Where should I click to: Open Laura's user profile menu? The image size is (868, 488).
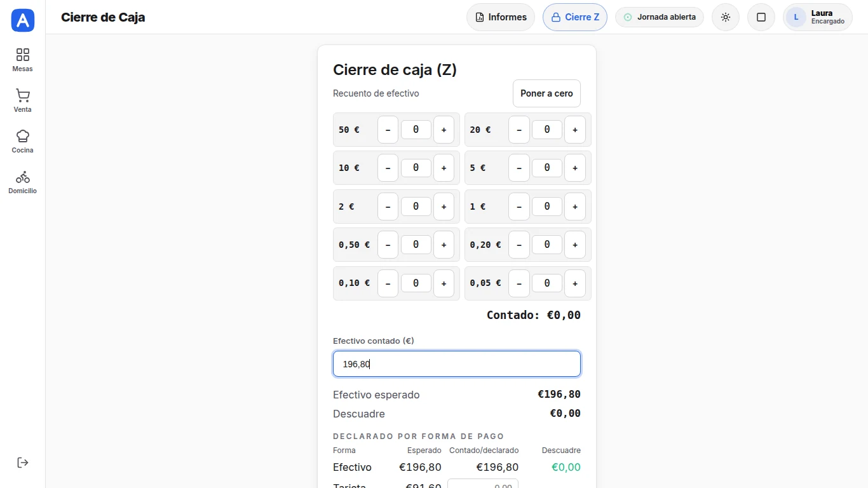[818, 17]
